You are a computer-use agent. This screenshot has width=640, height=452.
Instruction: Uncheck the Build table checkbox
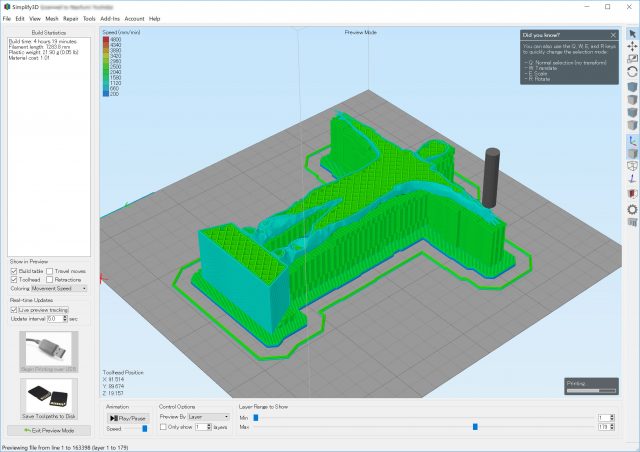tap(12, 271)
